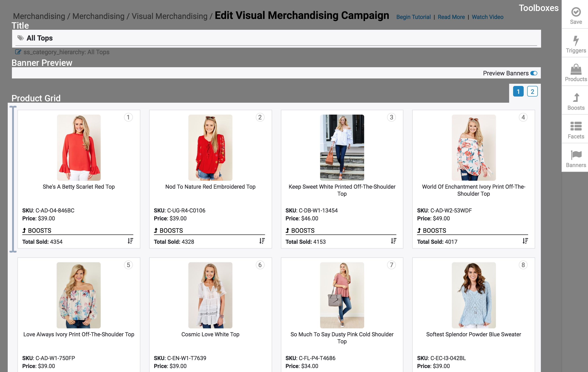The height and width of the screenshot is (372, 588).
Task: Click sort icon on Scarlet Red Top card
Action: pyautogui.click(x=130, y=241)
